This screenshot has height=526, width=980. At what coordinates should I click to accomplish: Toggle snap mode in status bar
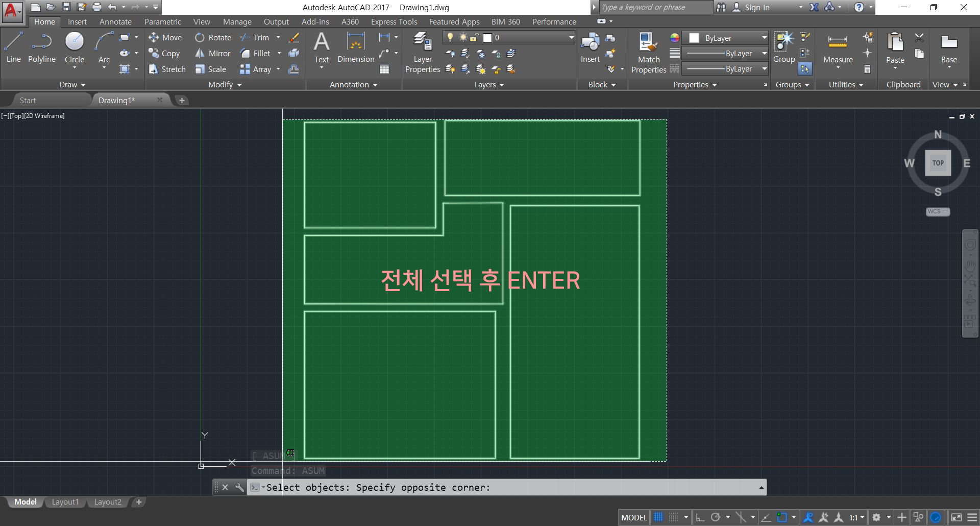[x=674, y=517]
